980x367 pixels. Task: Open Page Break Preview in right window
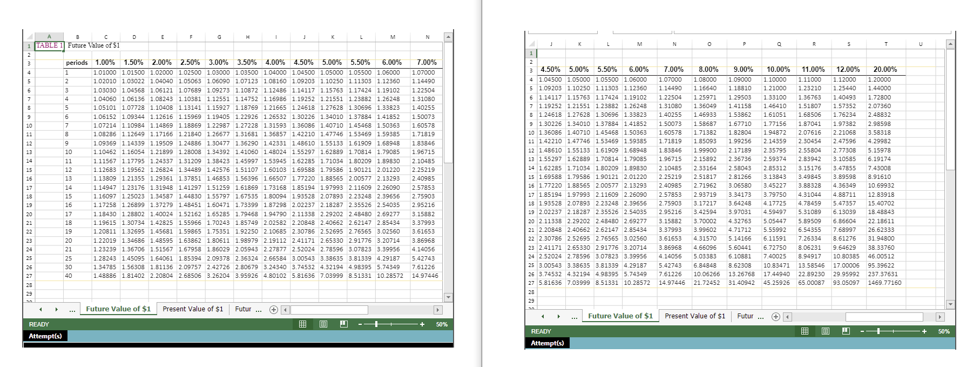tap(846, 331)
